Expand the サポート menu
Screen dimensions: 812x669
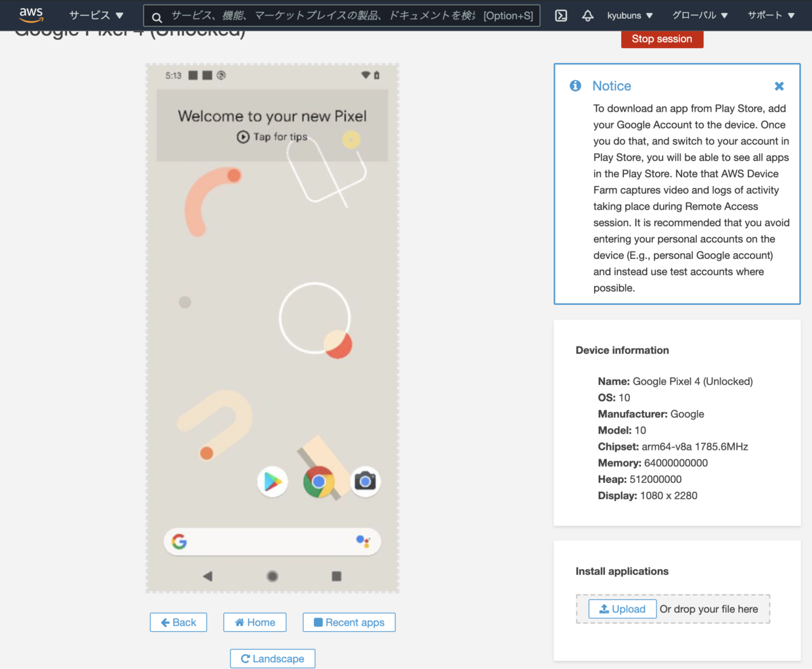771,15
